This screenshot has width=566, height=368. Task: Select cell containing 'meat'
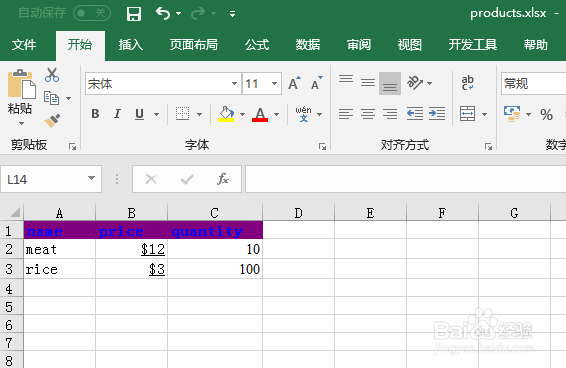60,249
